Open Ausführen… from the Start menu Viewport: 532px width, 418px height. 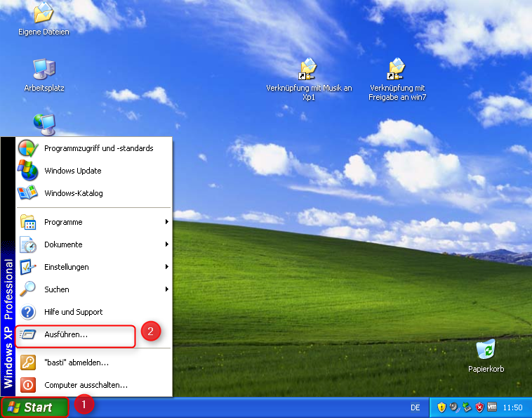(66, 335)
